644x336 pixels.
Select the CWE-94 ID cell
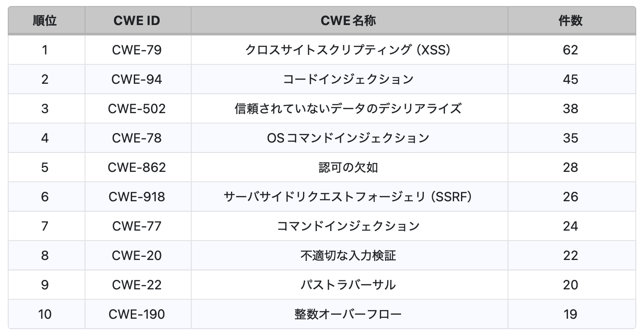[x=137, y=79]
